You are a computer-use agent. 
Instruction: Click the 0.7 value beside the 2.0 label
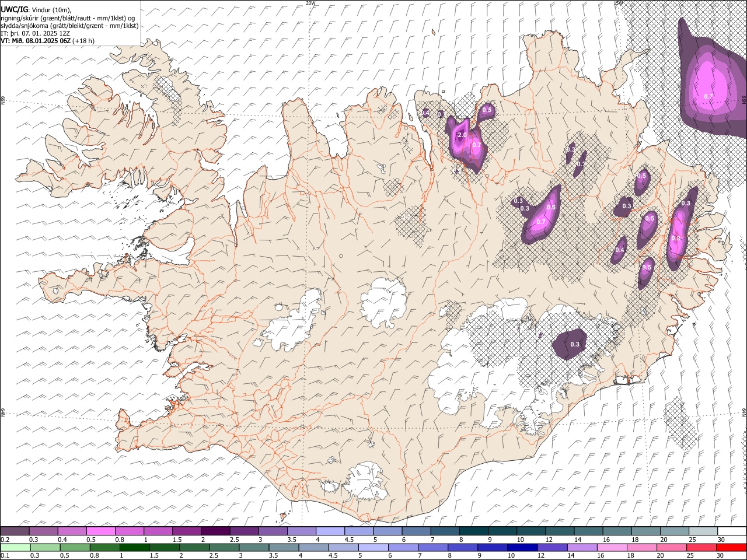(x=476, y=145)
